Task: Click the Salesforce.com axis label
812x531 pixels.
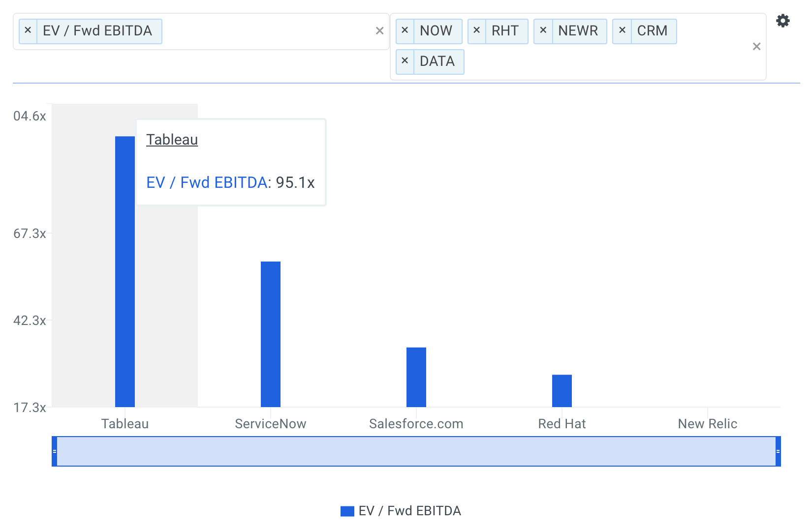Action: (416, 424)
